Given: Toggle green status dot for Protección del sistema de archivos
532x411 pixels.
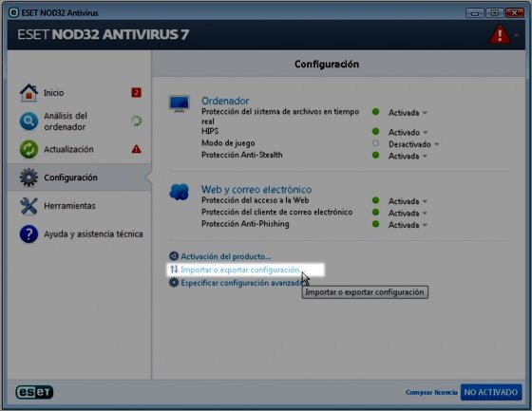Looking at the screenshot, I should [x=375, y=112].
